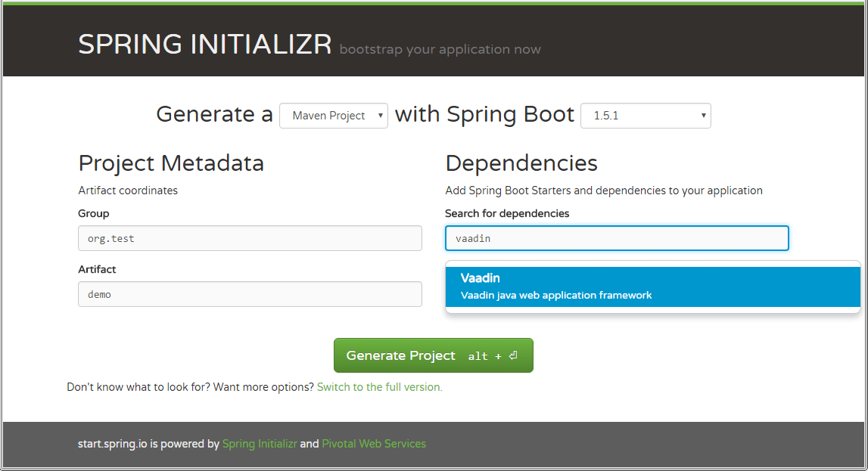Click the Dependencies heading
Screen dimensions: 868x471
click(521, 163)
